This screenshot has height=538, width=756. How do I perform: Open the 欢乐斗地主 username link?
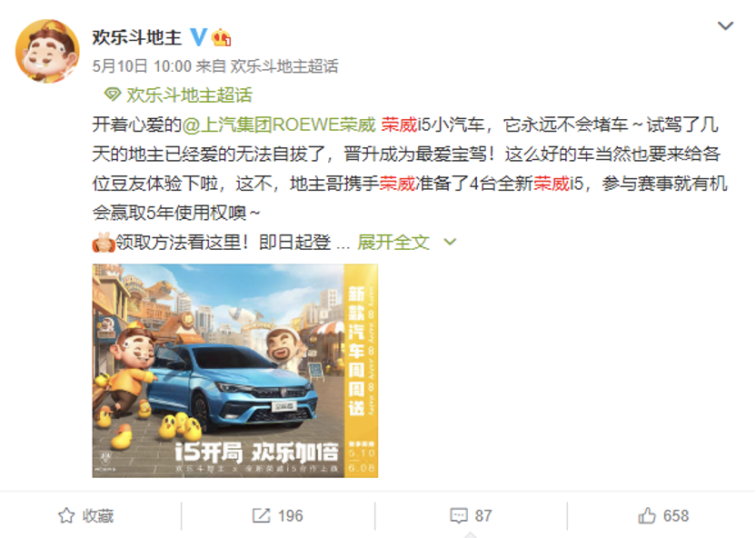click(137, 37)
